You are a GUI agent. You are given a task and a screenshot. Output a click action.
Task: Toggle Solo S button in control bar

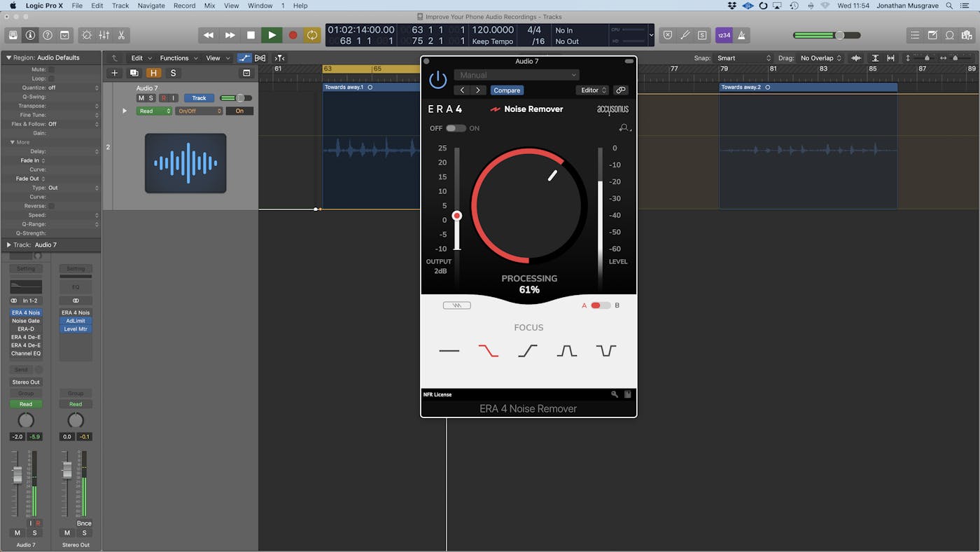pos(702,35)
